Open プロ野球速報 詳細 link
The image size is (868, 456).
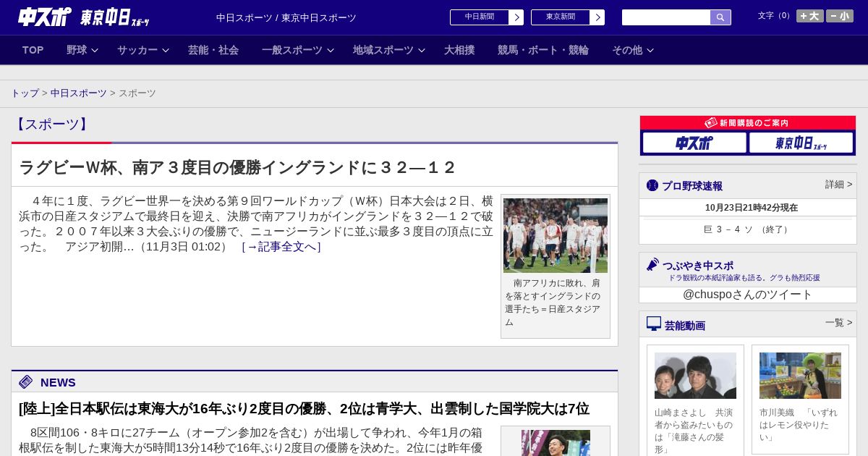coord(838,185)
